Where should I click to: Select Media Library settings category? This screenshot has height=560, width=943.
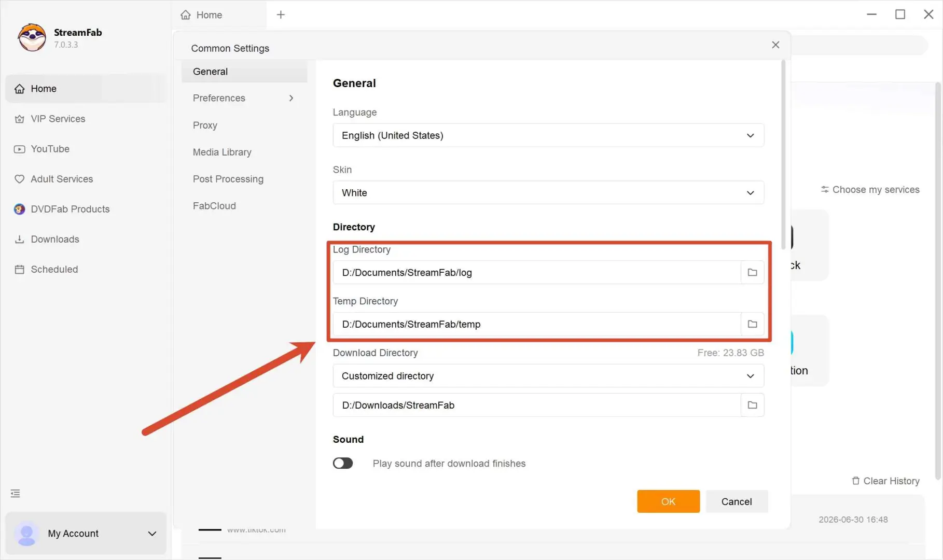pos(244,152)
